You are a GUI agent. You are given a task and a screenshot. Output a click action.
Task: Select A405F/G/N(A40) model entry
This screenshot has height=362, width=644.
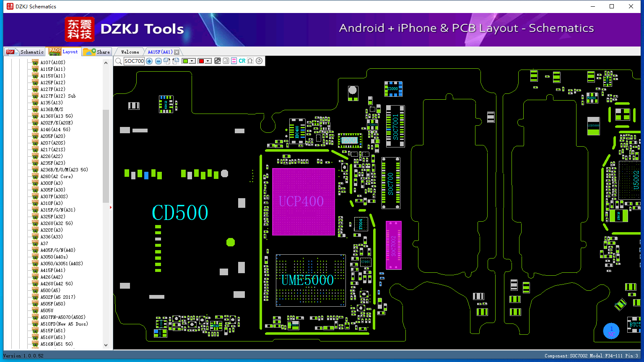[x=58, y=250]
